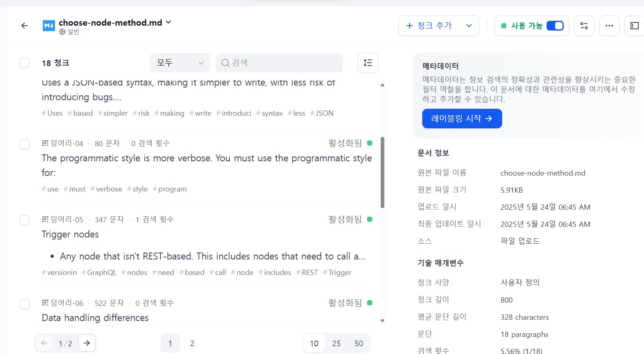Click the 18 청크 count label
Screen dimensions: 644x354
click(55, 63)
